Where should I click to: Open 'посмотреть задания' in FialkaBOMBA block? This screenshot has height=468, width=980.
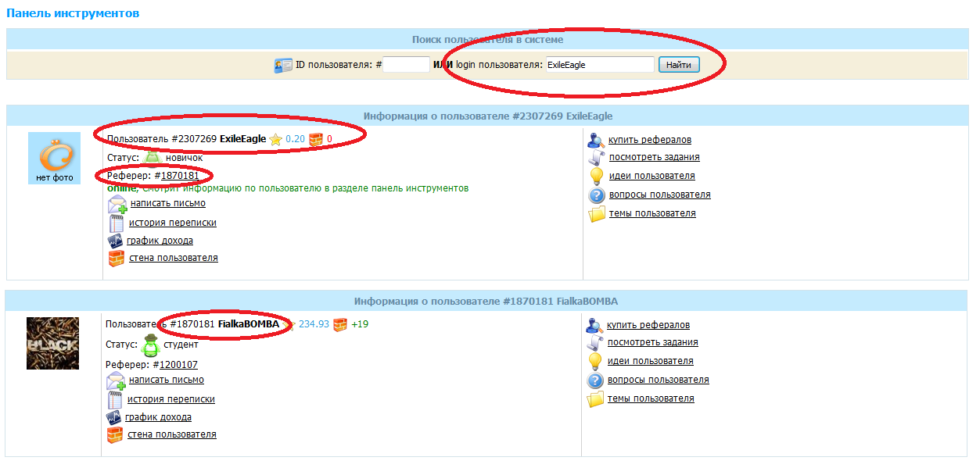(x=653, y=342)
